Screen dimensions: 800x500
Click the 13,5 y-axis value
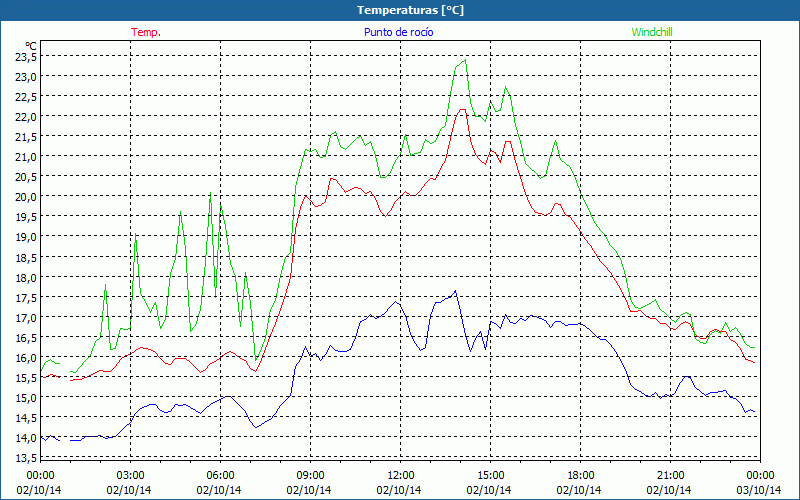click(x=26, y=457)
